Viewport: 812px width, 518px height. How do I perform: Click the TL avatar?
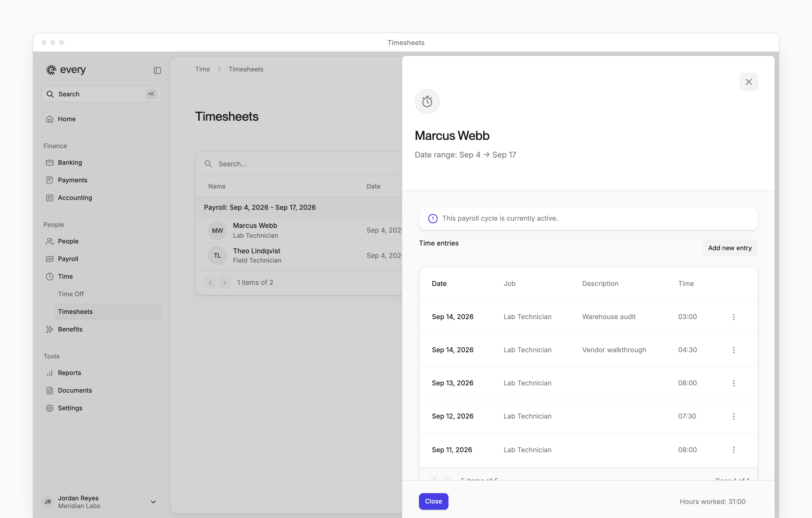[x=217, y=256]
